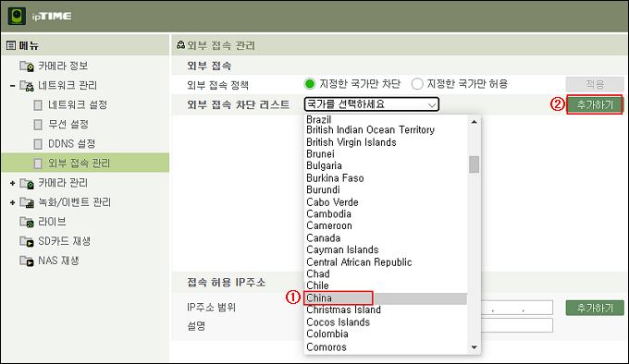Click the 네트워크 관리 folder icon
The height and width of the screenshot is (364, 629).
click(27, 86)
